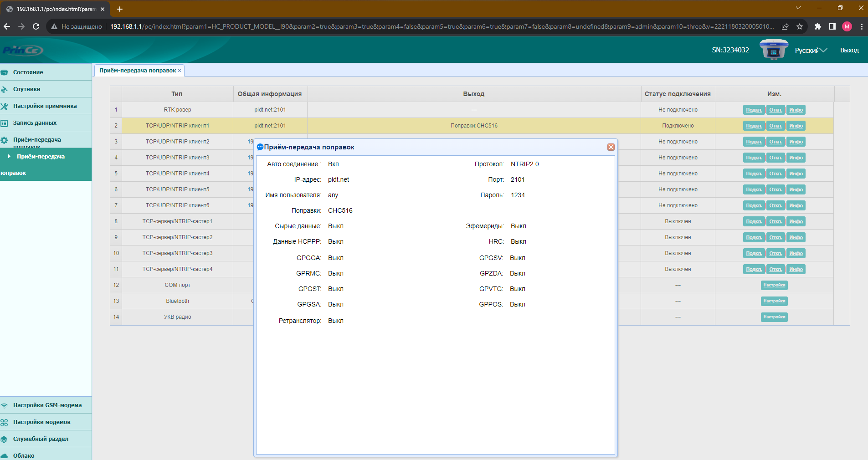Click the browser reload icon

[x=36, y=26]
